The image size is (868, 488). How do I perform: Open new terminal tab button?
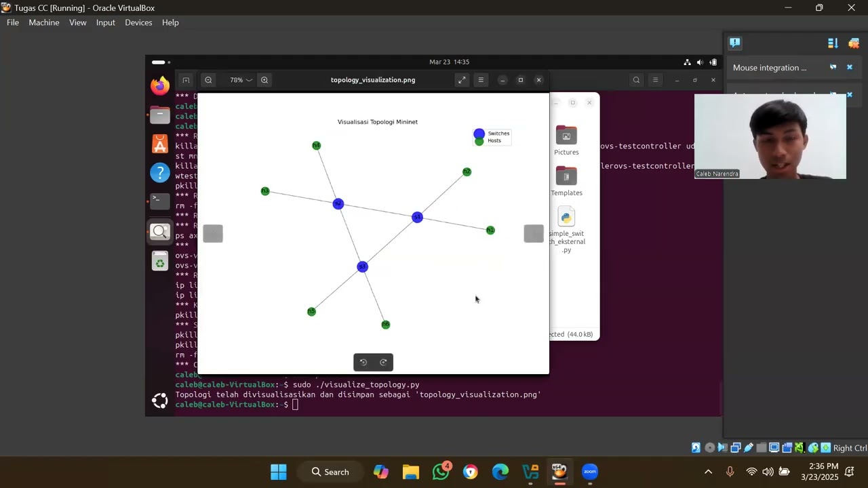coord(186,80)
